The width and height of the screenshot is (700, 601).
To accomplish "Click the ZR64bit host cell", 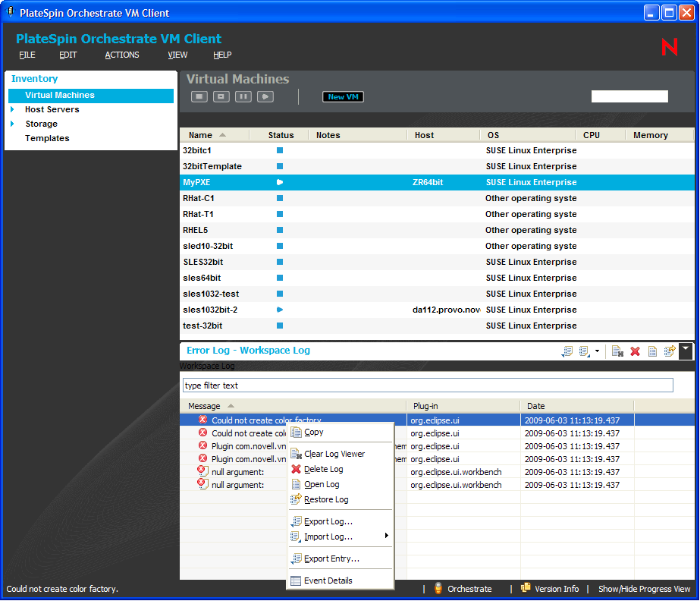I will click(428, 182).
